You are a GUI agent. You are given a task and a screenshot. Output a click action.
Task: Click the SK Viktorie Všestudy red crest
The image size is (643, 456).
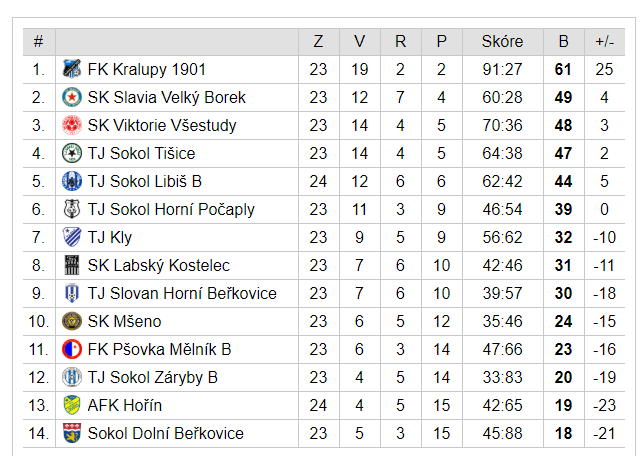[72, 125]
